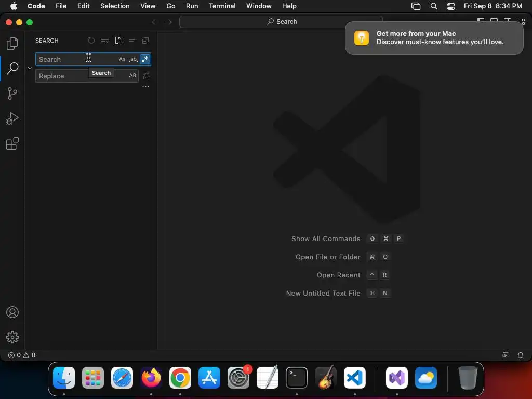532x399 pixels.
Task: Open notifications with the bell icon
Action: click(x=521, y=355)
